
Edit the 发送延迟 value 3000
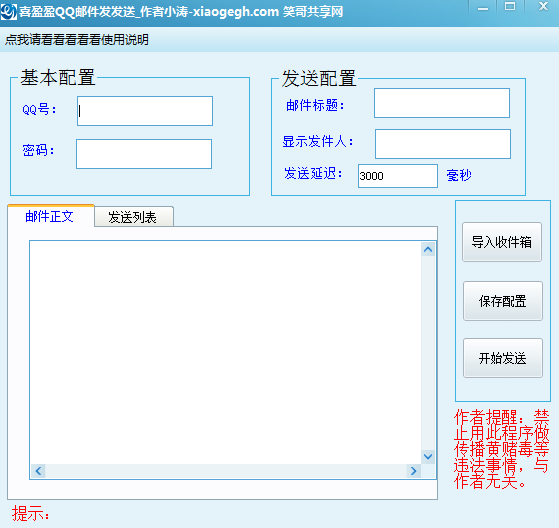[398, 176]
